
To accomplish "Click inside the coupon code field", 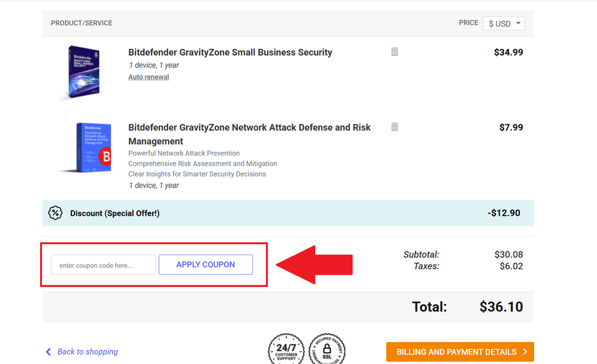I will [x=102, y=264].
